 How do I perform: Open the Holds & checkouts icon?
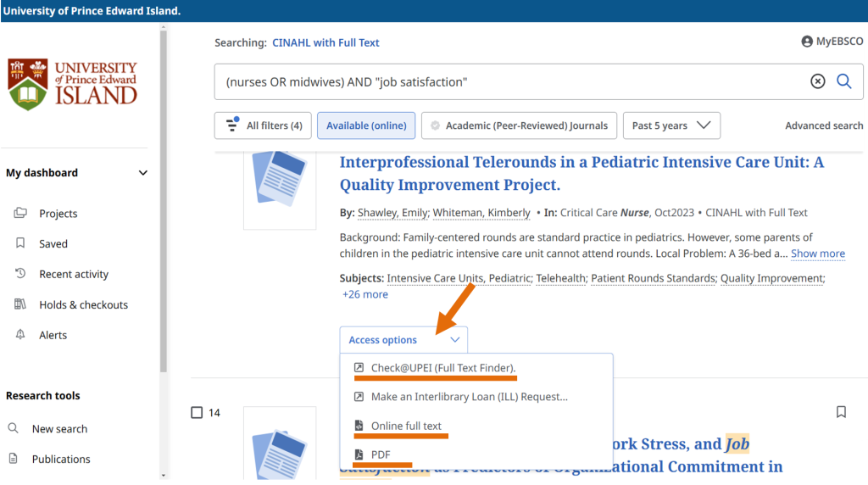coord(20,304)
